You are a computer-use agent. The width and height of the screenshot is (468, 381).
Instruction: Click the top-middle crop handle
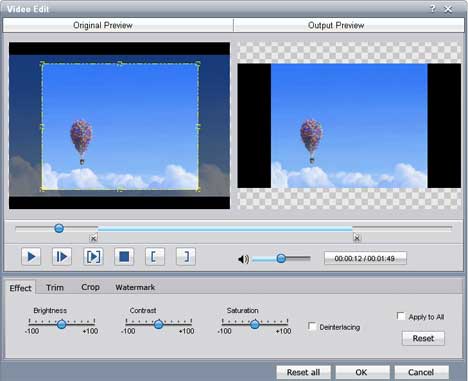coord(120,63)
